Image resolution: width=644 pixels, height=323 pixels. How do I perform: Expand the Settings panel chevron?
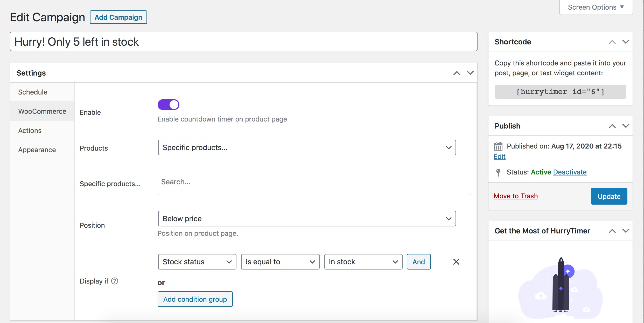(x=470, y=73)
